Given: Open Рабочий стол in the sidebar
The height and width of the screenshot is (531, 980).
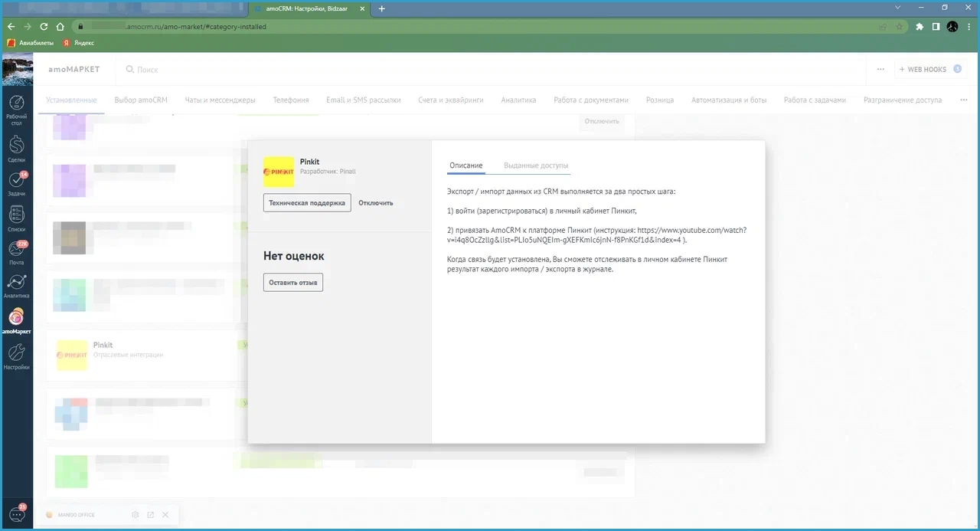Looking at the screenshot, I should coord(16,110).
